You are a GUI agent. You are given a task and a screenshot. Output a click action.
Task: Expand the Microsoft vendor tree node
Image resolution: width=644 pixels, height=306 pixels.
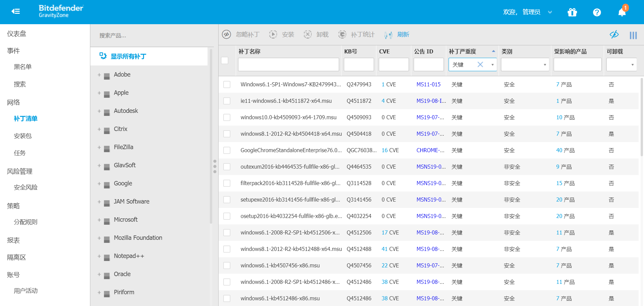point(99,220)
